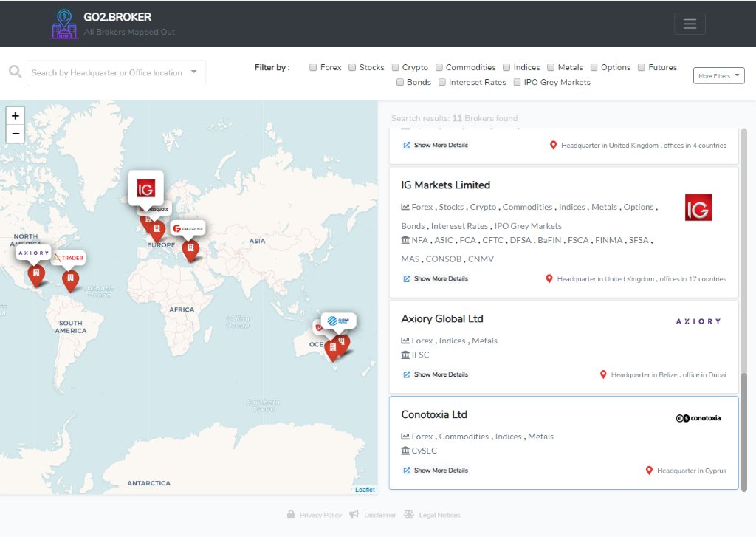Click the FIBO Group map marker label
Screen dimensions: 756x537
tap(188, 228)
